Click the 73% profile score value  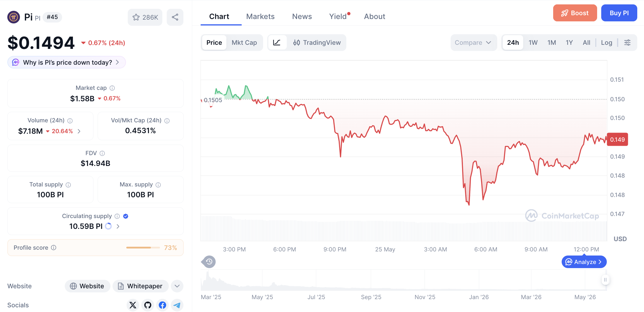[171, 248]
